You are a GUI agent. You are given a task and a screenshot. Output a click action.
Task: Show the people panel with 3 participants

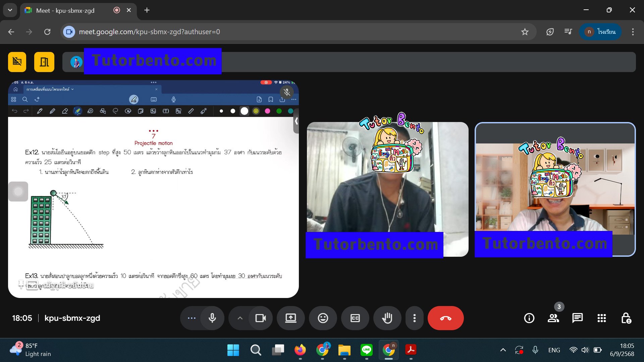click(x=553, y=318)
